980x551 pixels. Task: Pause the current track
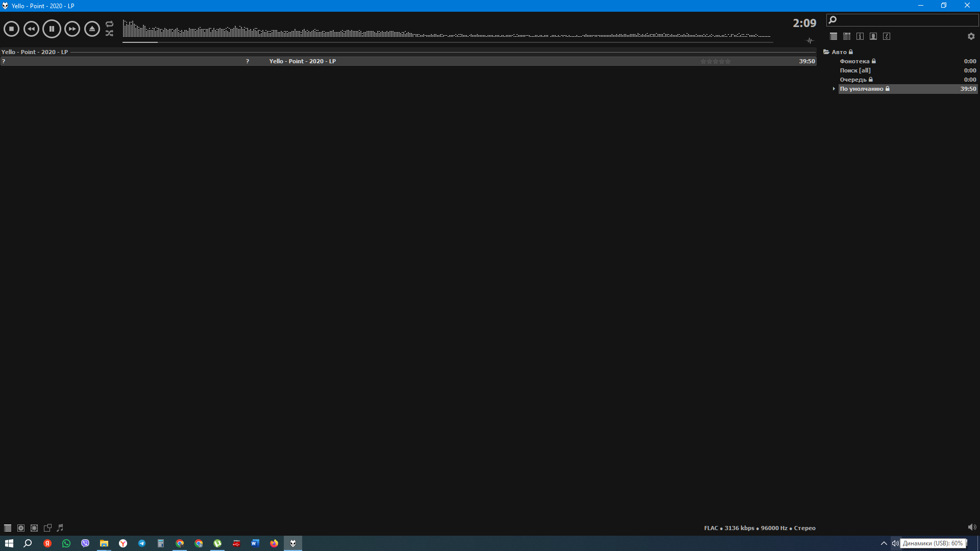click(52, 29)
